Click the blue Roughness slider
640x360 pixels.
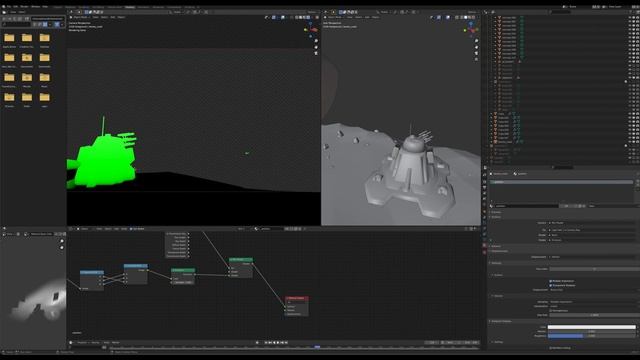pos(592,336)
